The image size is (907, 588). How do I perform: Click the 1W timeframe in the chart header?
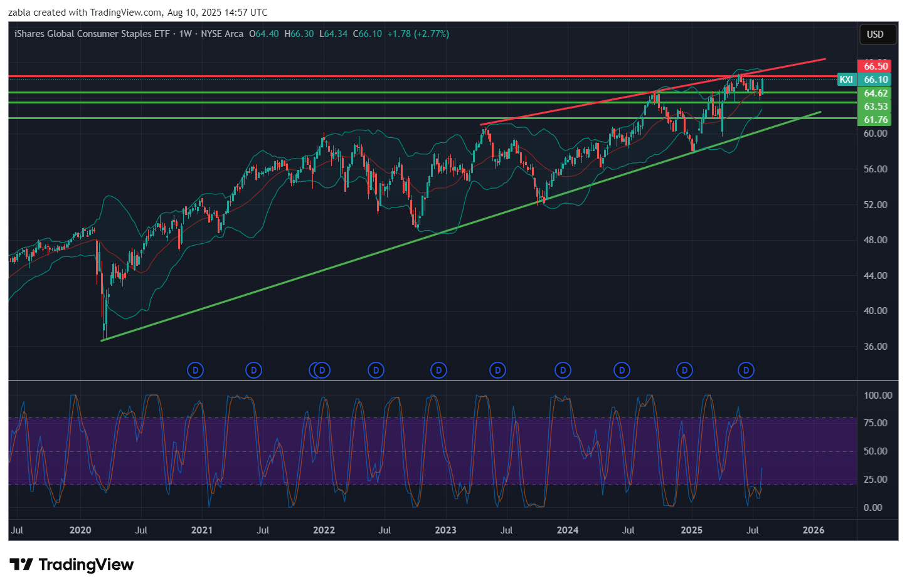pyautogui.click(x=185, y=34)
